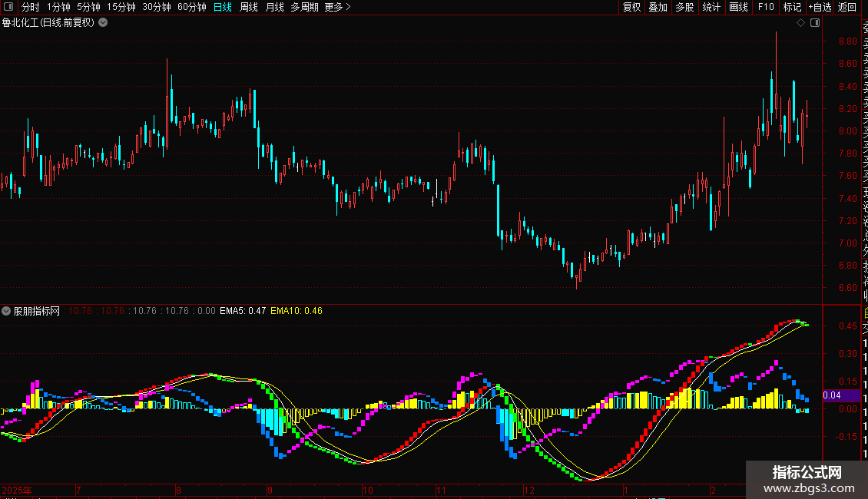Expand the 股朋指标网 indicator dropdown arrow
Screen dimensions: 868x499
(x=7, y=311)
